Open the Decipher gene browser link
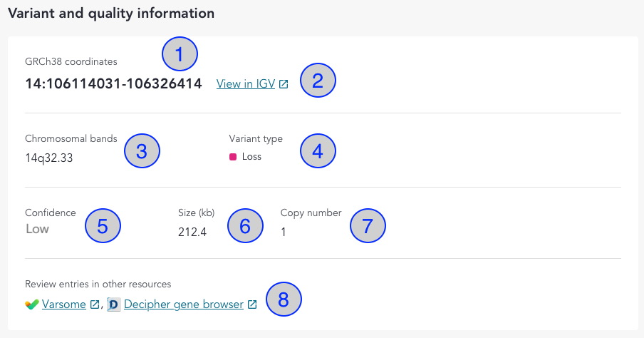 [x=183, y=304]
